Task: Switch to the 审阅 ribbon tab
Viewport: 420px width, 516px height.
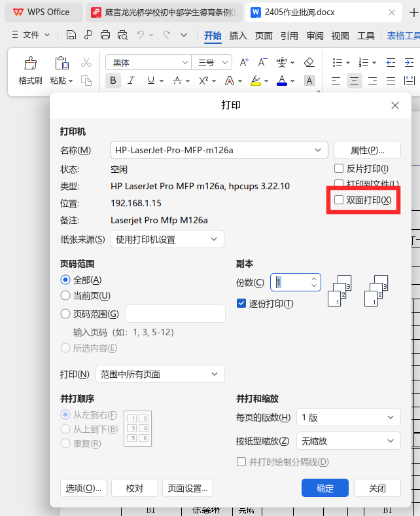Action: tap(315, 35)
